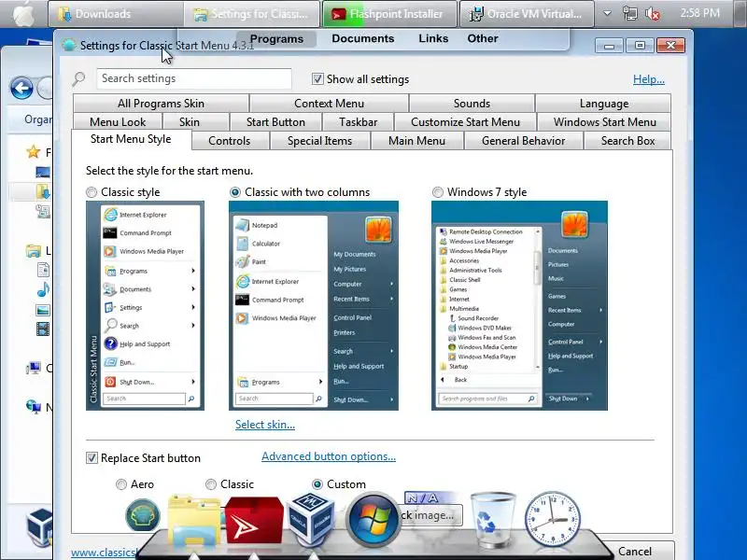This screenshot has height=560, width=747.
Task: Click the Downloads taskbar button
Action: (x=116, y=14)
